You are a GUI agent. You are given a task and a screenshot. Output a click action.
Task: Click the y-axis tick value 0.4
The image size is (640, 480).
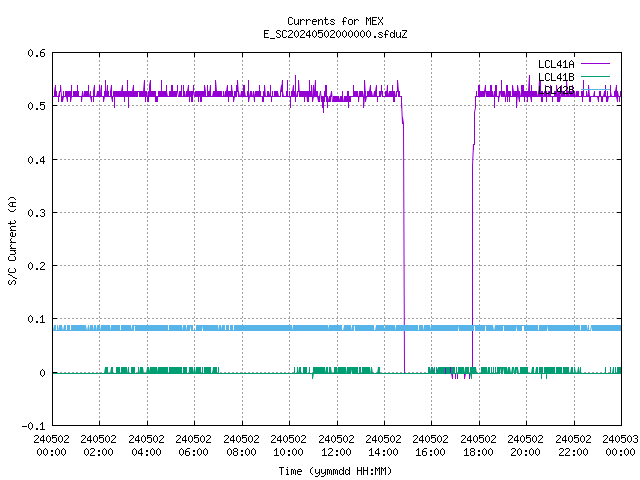pyautogui.click(x=36, y=160)
